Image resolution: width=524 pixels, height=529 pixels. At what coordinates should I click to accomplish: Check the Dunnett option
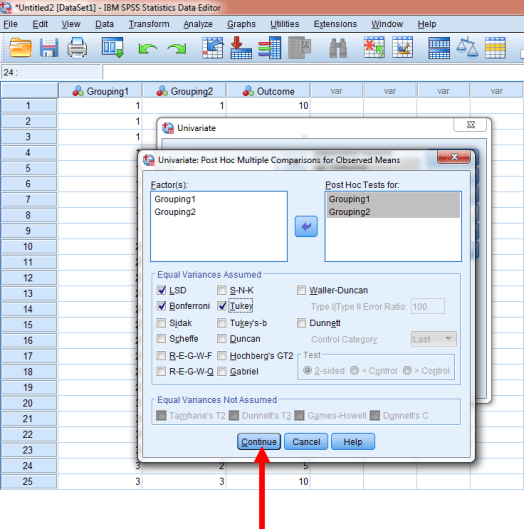coord(301,323)
